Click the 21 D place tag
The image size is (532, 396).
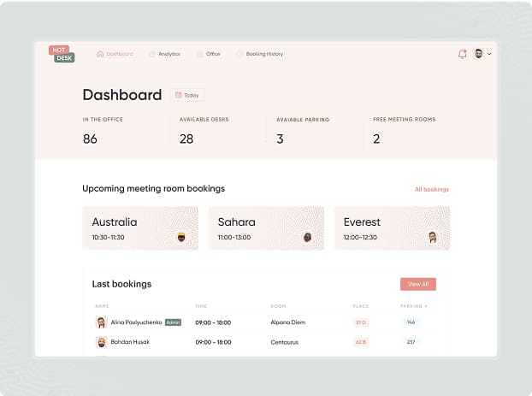[x=361, y=322]
